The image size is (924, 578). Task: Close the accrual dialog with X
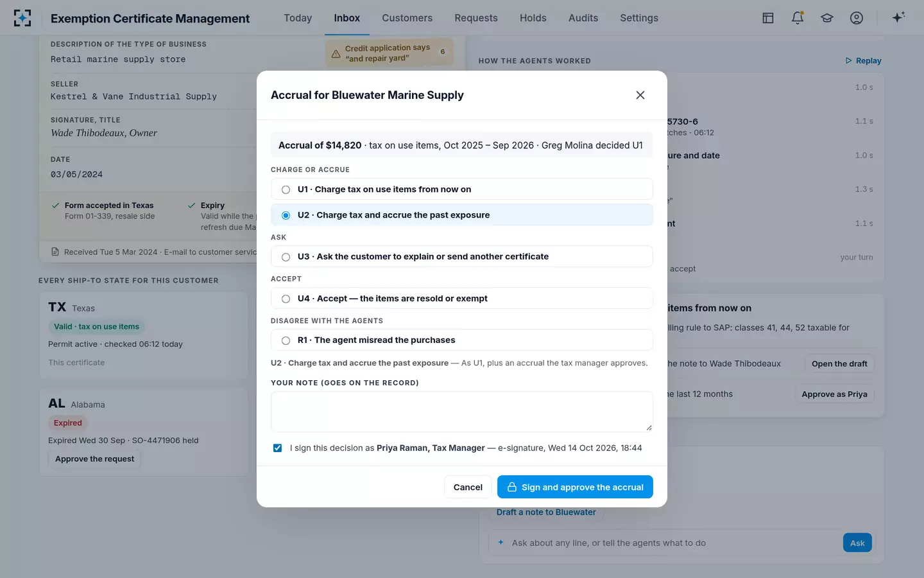640,95
